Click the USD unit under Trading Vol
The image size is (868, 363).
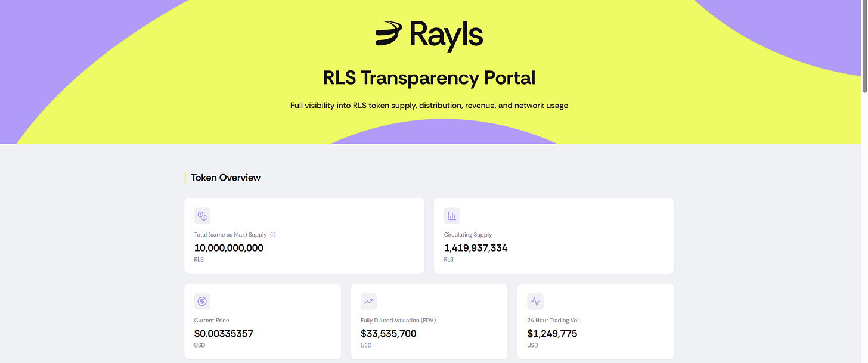(532, 346)
